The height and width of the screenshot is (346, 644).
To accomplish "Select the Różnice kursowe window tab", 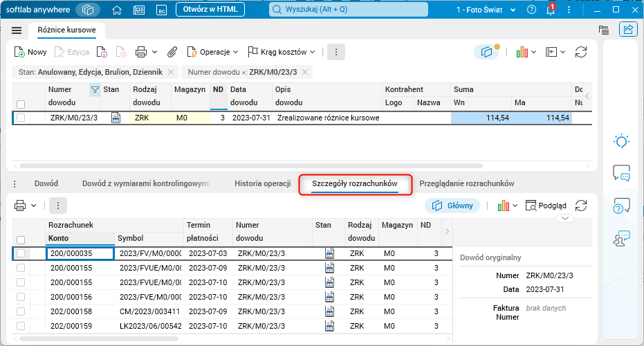I will click(x=66, y=30).
